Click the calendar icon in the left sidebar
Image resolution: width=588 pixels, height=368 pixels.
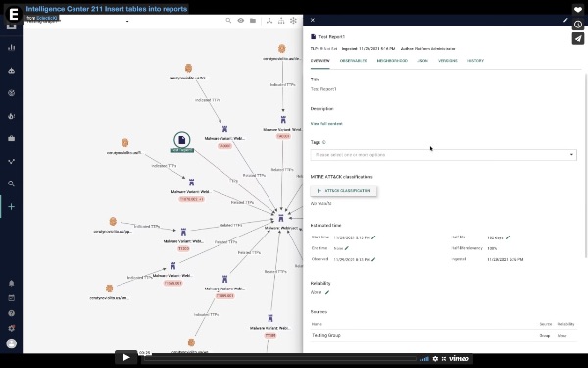(x=11, y=297)
